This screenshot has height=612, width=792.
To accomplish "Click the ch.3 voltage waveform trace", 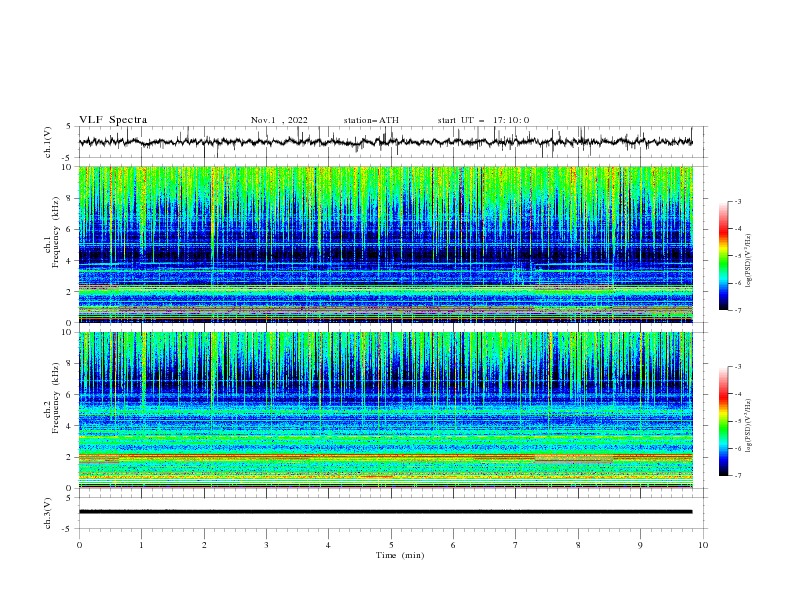I will tap(385, 512).
